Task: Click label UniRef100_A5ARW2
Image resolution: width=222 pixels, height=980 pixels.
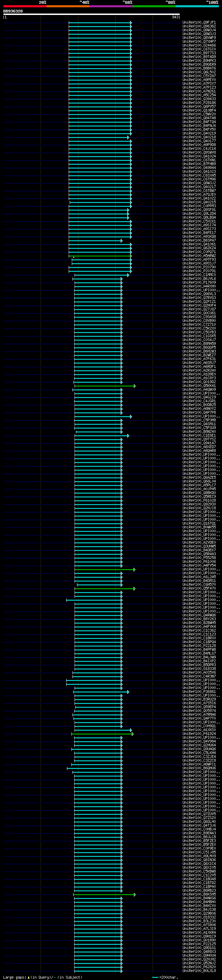Action: pyautogui.click(x=199, y=256)
